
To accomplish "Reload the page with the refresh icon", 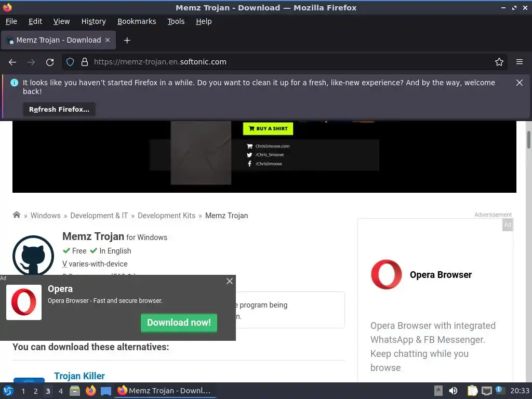I will tap(50, 62).
